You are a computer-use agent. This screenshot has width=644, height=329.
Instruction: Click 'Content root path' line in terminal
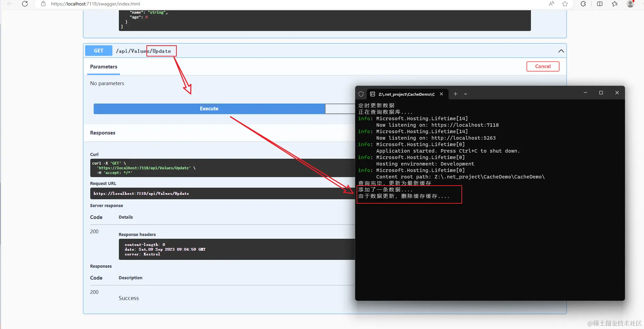point(460,177)
